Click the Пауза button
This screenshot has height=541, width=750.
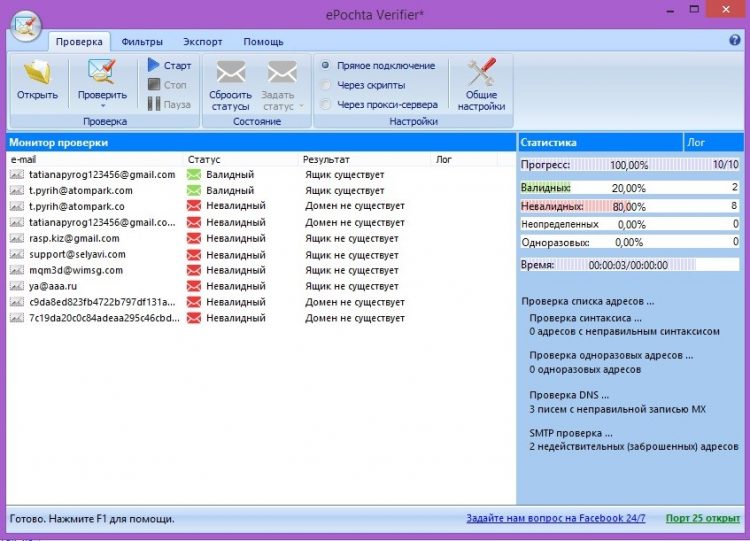pos(169,104)
